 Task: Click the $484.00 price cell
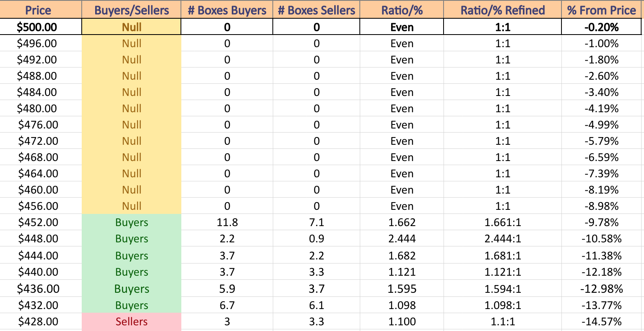click(x=41, y=92)
